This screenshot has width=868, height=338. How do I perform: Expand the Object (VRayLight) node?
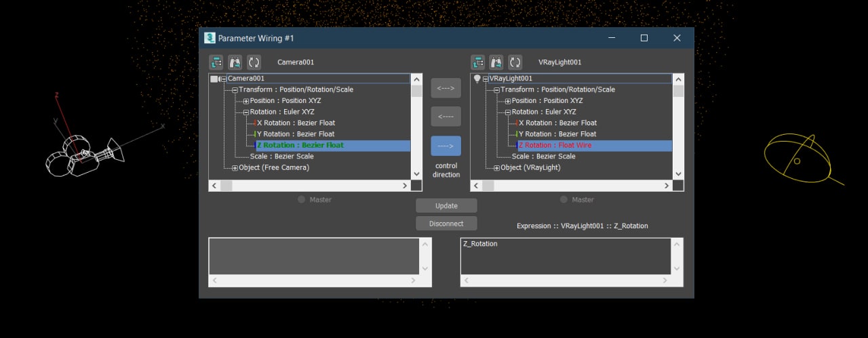click(496, 167)
